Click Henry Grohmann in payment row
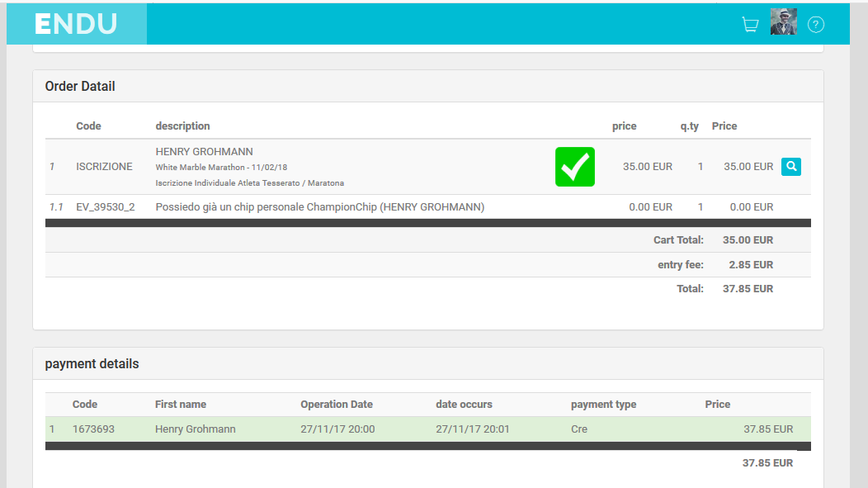Screen dimensions: 868x488 click(x=195, y=429)
